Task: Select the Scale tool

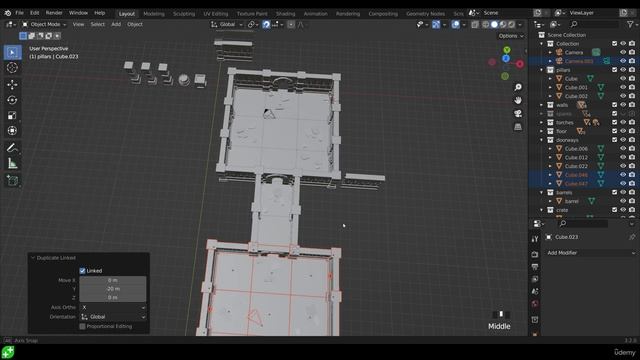Action: [x=12, y=116]
